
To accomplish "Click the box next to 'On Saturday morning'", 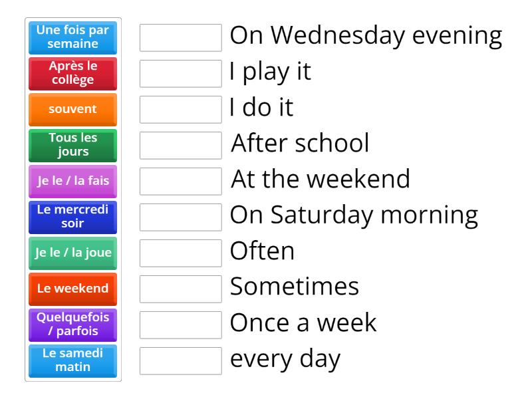I will pyautogui.click(x=180, y=216).
